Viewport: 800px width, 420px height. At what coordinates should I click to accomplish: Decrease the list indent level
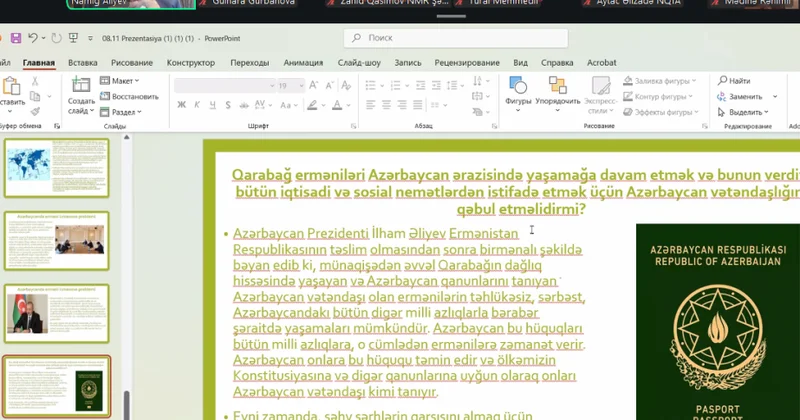click(x=420, y=85)
